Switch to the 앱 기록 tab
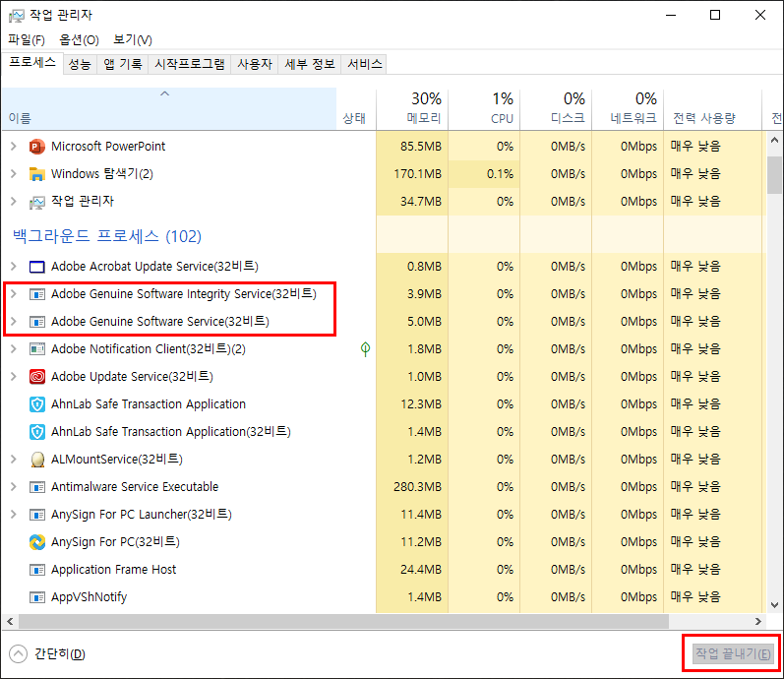The height and width of the screenshot is (679, 784). pos(123,64)
